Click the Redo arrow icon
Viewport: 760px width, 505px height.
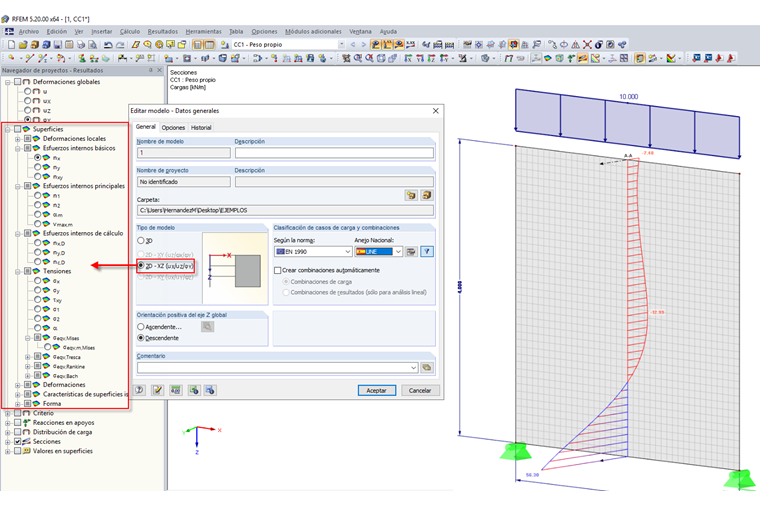120,45
